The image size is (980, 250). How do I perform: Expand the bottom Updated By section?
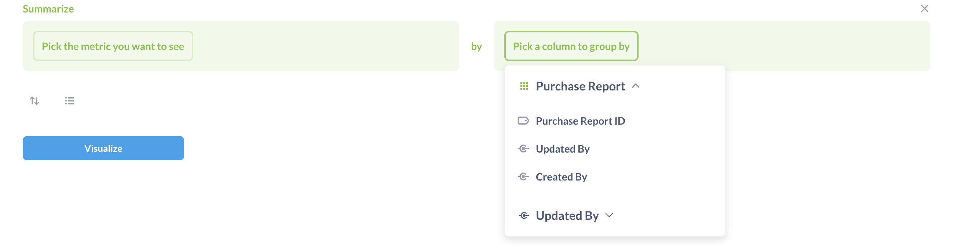(x=610, y=215)
